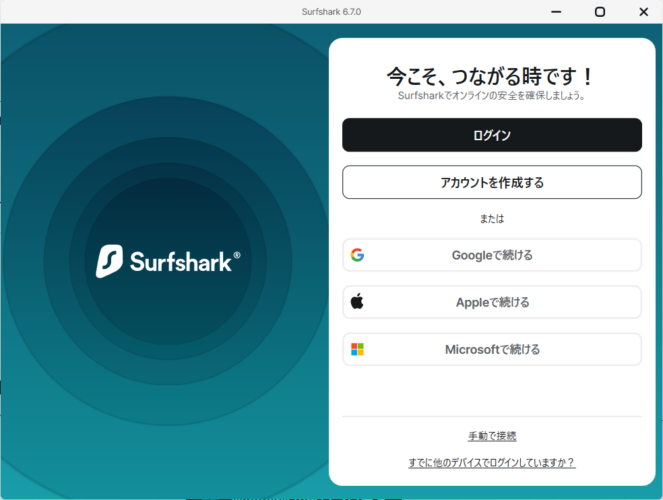The height and width of the screenshot is (500, 663).
Task: Click the Microsoft logo icon
Action: coord(357,350)
